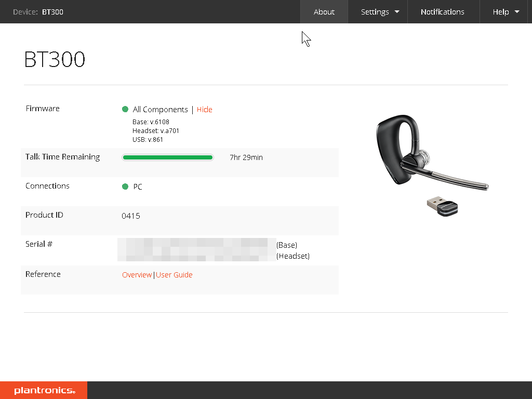Click the Firmware row label
Image resolution: width=532 pixels, height=399 pixels.
pyautogui.click(x=43, y=109)
